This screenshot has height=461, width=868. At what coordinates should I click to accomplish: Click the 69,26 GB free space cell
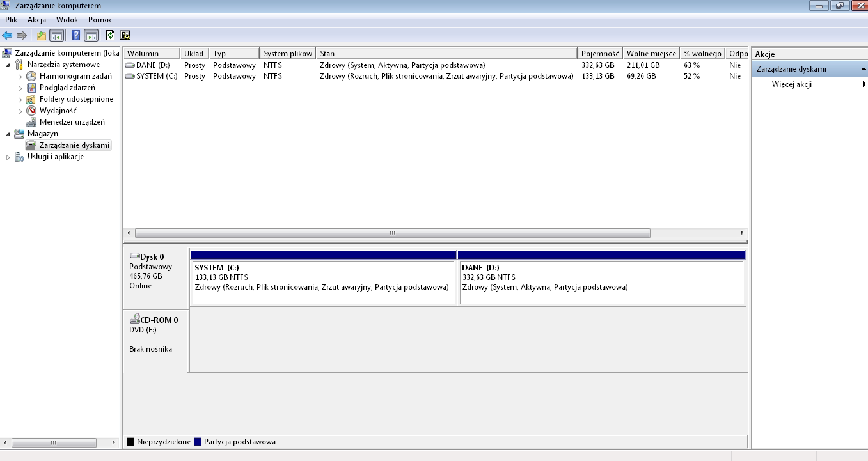(642, 76)
